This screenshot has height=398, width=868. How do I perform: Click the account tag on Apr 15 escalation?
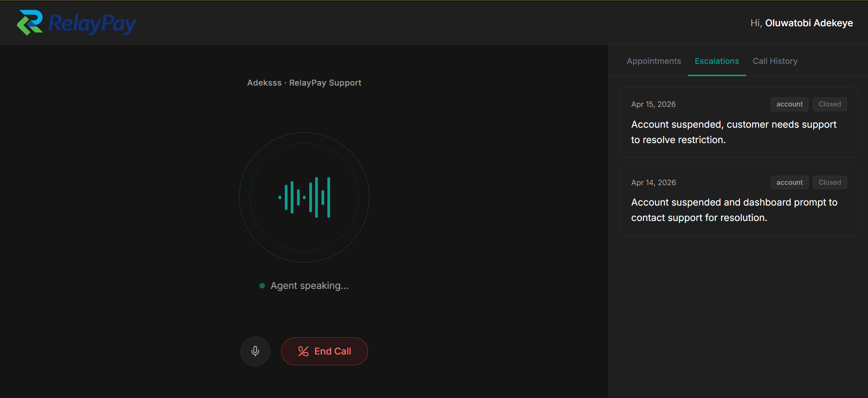789,104
